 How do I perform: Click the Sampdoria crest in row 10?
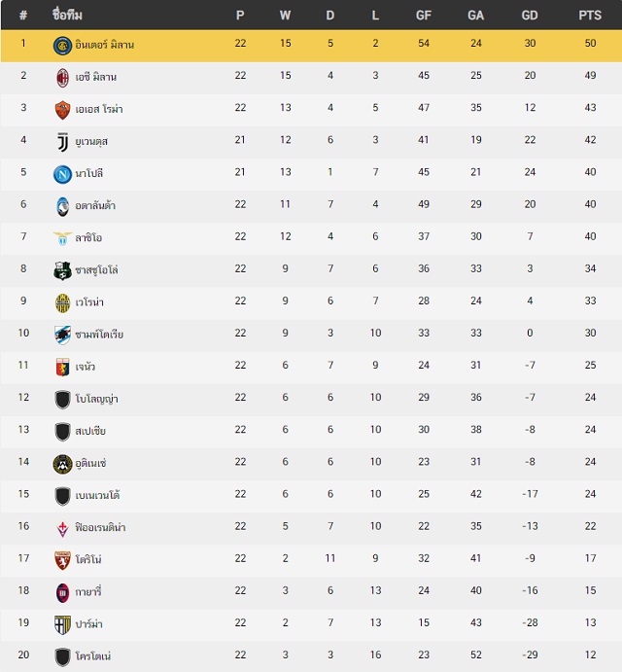point(62,335)
